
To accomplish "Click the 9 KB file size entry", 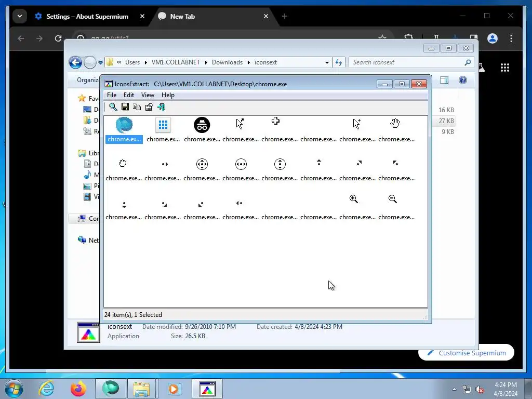I will click(447, 132).
